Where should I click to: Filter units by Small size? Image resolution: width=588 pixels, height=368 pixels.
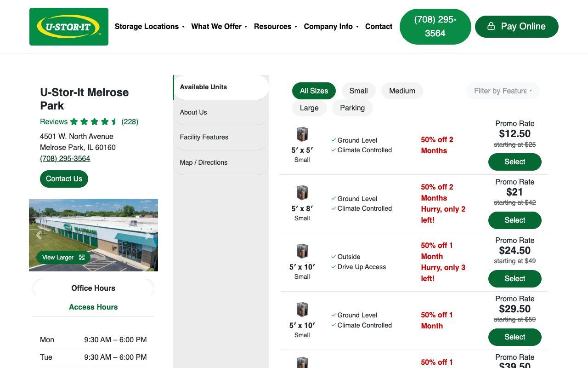point(358,91)
